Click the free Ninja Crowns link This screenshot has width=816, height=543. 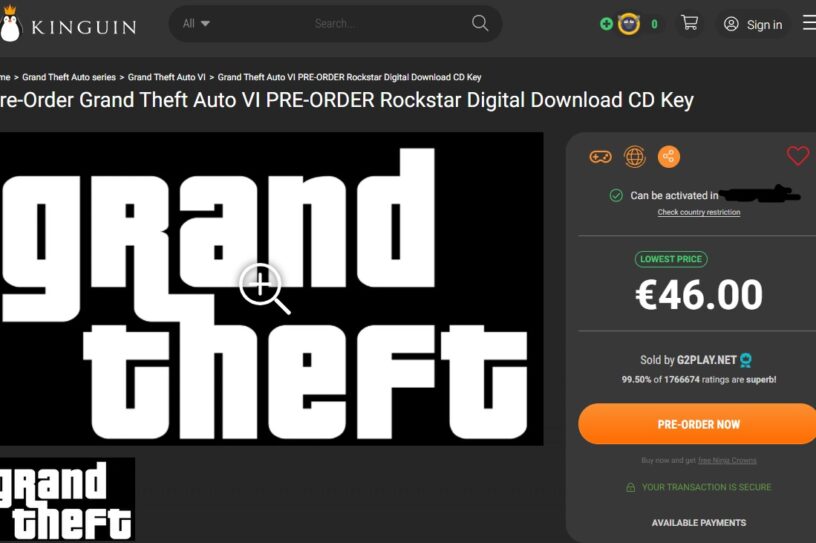[x=727, y=460]
